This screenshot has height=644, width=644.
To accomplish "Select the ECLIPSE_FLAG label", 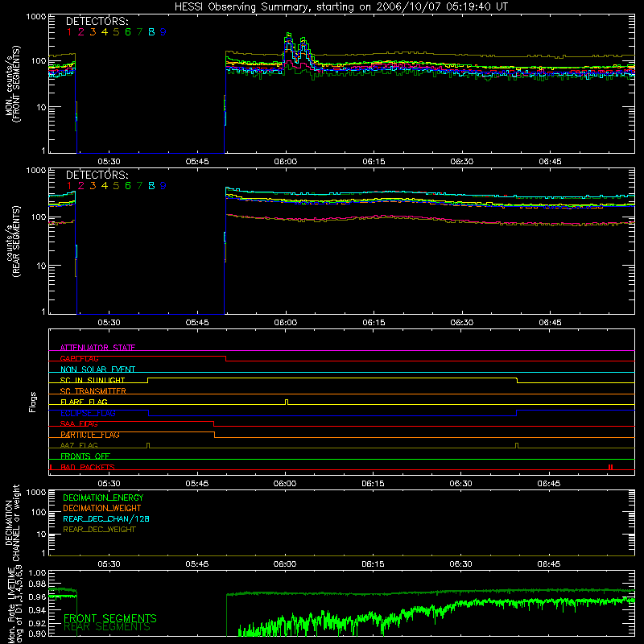I will 88,413.
